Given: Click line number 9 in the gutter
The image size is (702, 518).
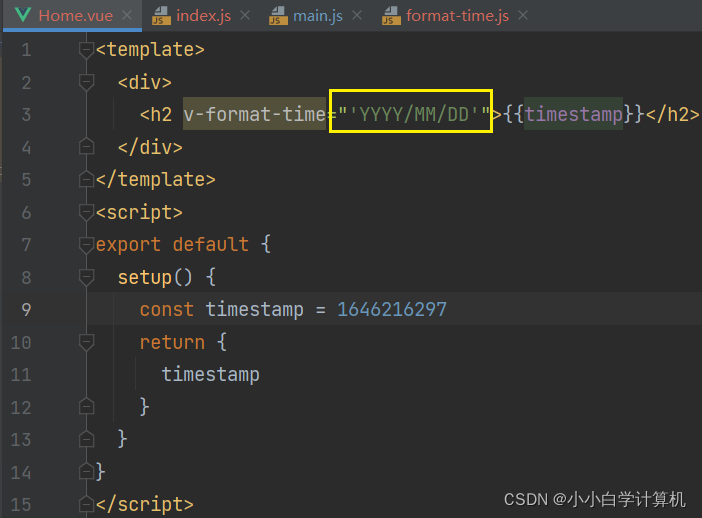Looking at the screenshot, I should point(26,309).
